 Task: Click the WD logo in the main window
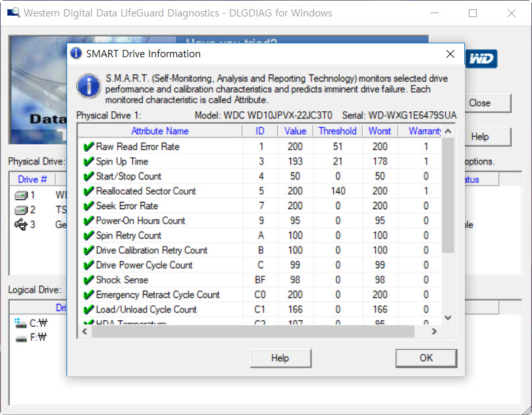click(481, 59)
